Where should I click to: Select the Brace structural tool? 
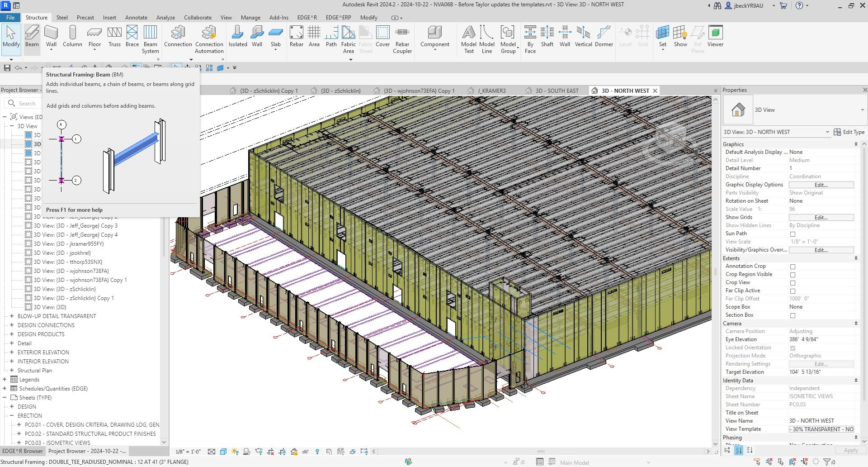132,36
